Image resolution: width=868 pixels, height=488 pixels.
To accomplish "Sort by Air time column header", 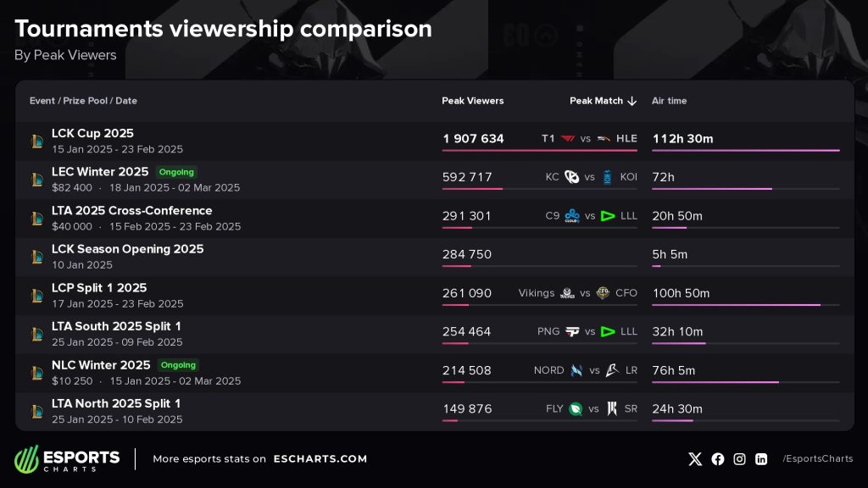I will [670, 101].
